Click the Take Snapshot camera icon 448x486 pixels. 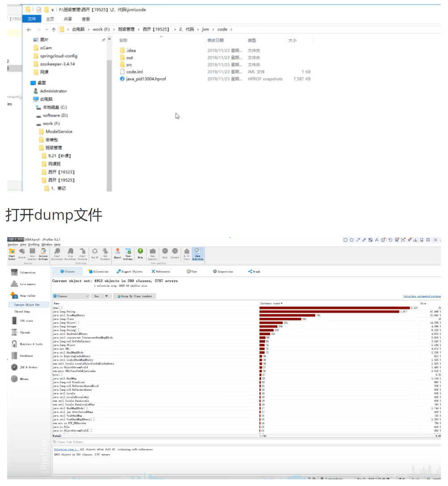(152, 254)
